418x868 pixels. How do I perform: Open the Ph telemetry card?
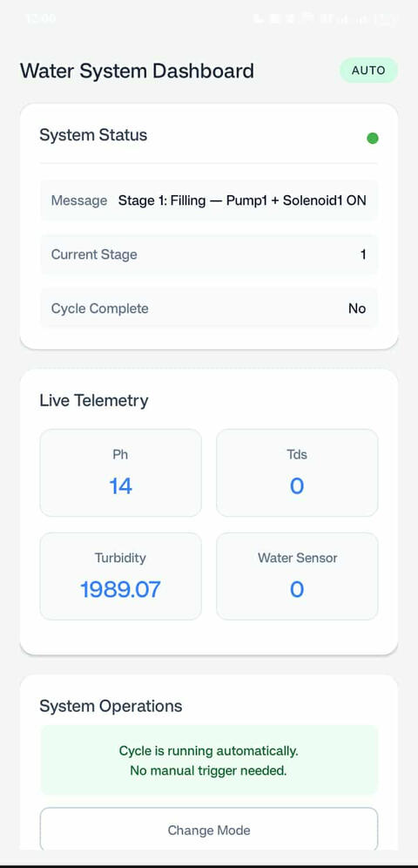coord(120,472)
